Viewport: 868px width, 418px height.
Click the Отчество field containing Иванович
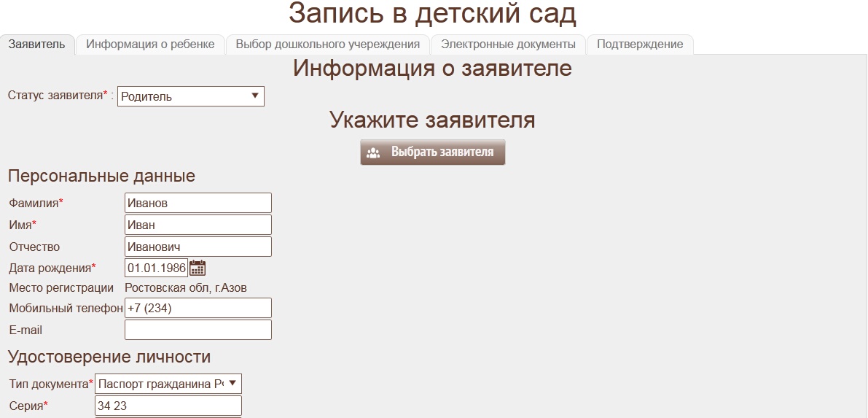click(x=198, y=247)
